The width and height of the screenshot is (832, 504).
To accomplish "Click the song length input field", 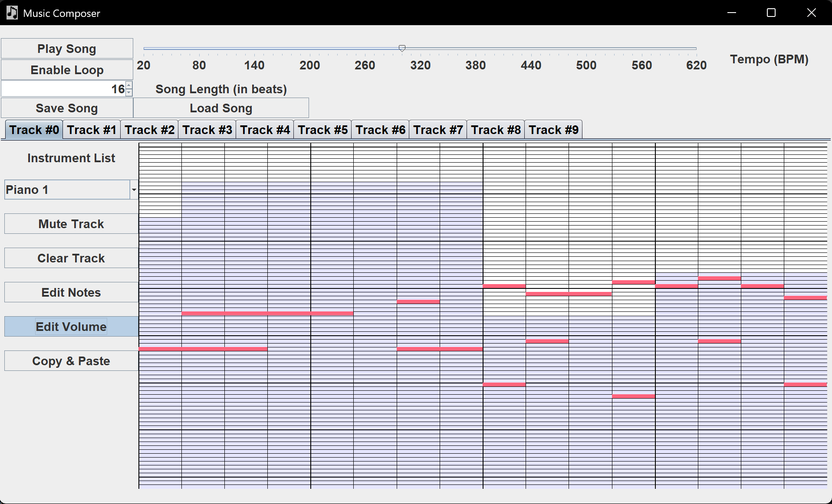I will [x=63, y=89].
